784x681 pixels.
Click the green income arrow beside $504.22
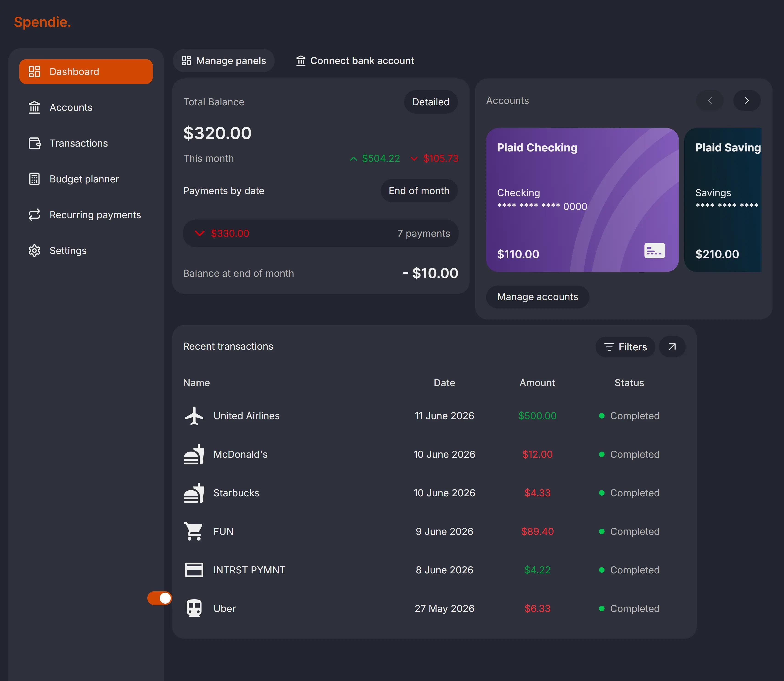click(x=353, y=159)
